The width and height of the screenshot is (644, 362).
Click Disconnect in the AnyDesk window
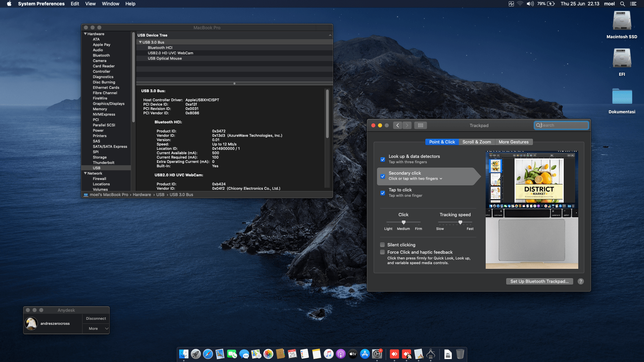point(95,318)
